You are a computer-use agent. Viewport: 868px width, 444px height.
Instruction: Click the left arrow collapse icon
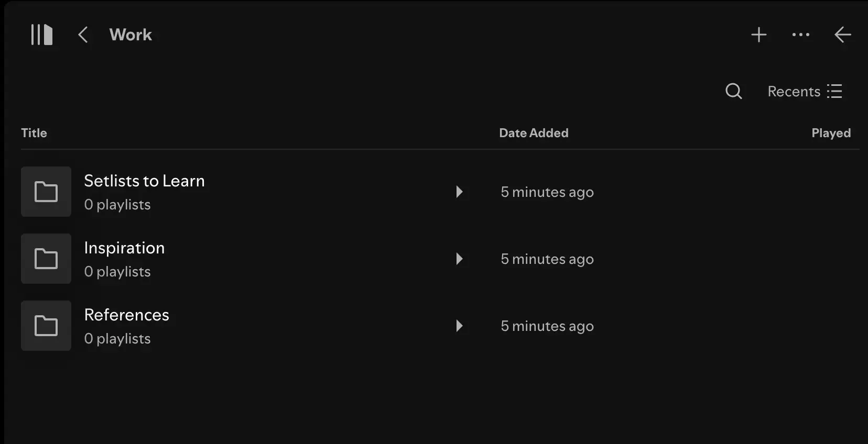click(842, 35)
